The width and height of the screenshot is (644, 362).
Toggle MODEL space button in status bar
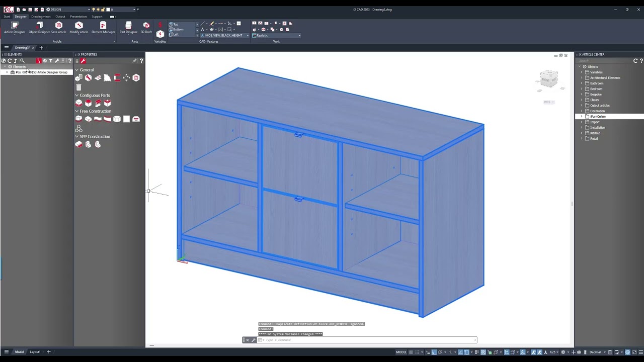click(401, 352)
